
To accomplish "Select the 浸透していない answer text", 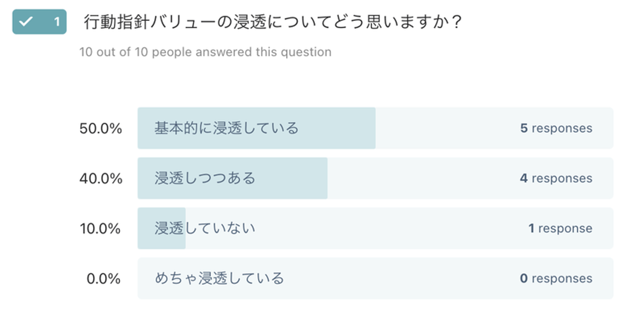I will pyautogui.click(x=205, y=228).
